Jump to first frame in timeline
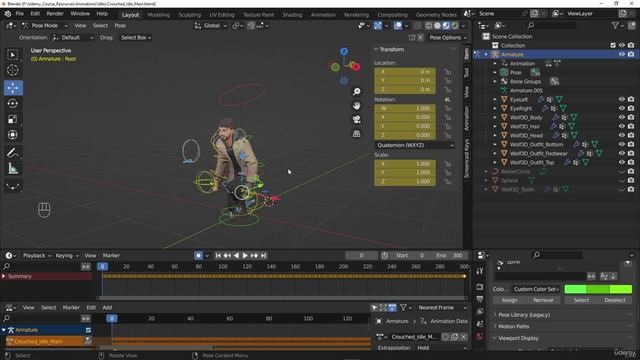 click(218, 256)
